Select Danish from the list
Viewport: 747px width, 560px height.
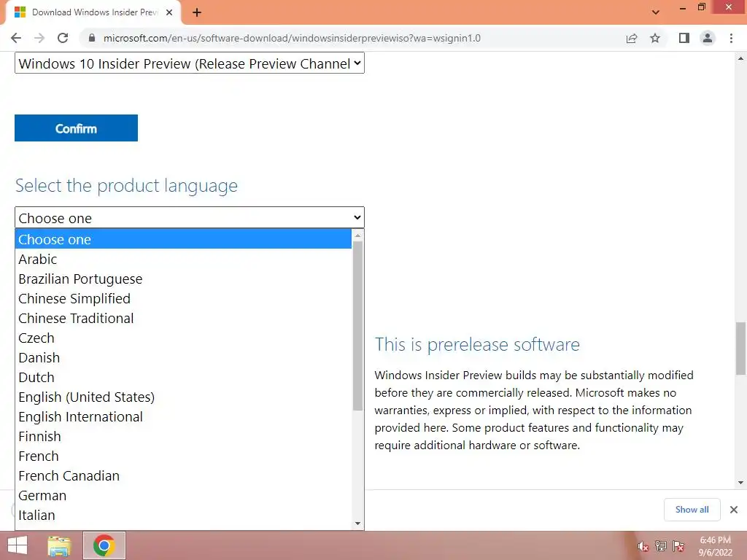pyautogui.click(x=183, y=357)
